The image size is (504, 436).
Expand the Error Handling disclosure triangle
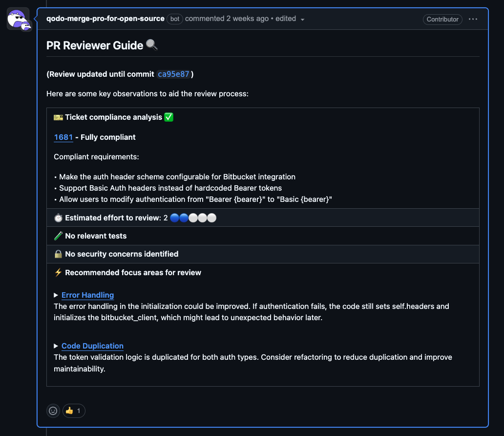(56, 295)
